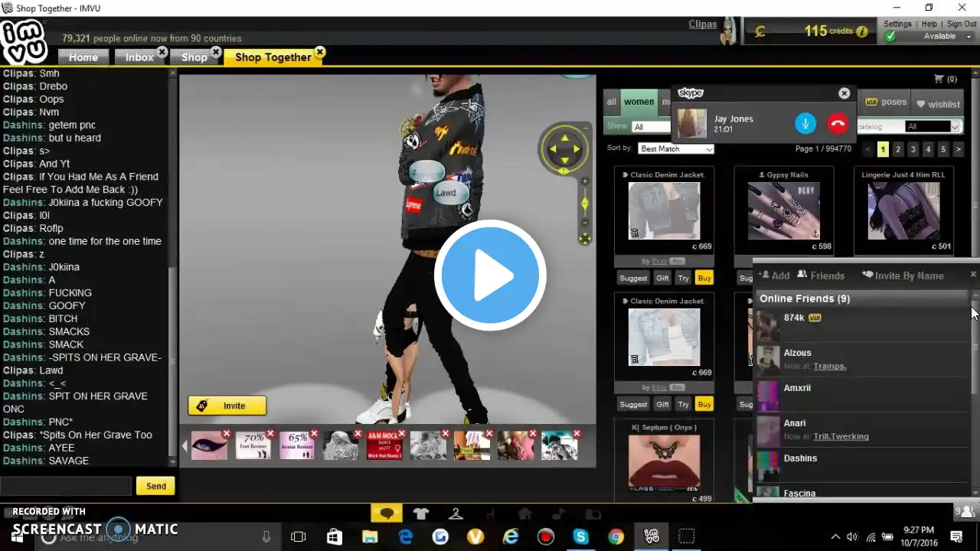Gift the second listed Clasic Denim Jacket
The image size is (980, 551).
(662, 404)
